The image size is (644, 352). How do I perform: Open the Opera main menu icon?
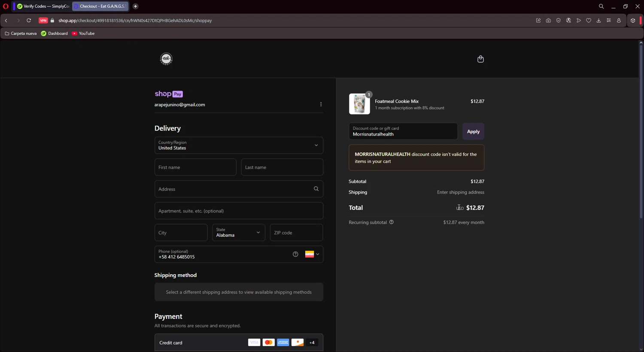[x=6, y=6]
